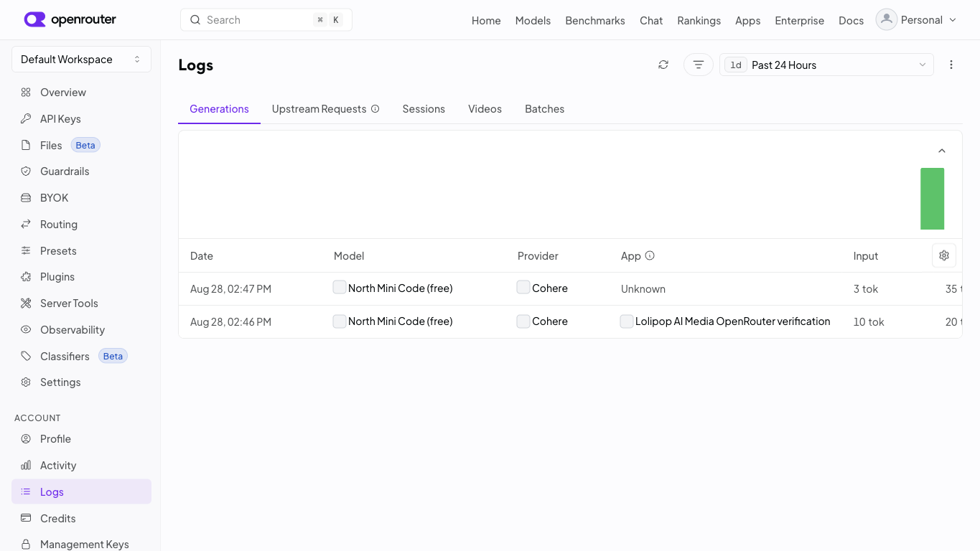Switch to the Generations tab
Screen dimensions: 980x551
tap(219, 109)
